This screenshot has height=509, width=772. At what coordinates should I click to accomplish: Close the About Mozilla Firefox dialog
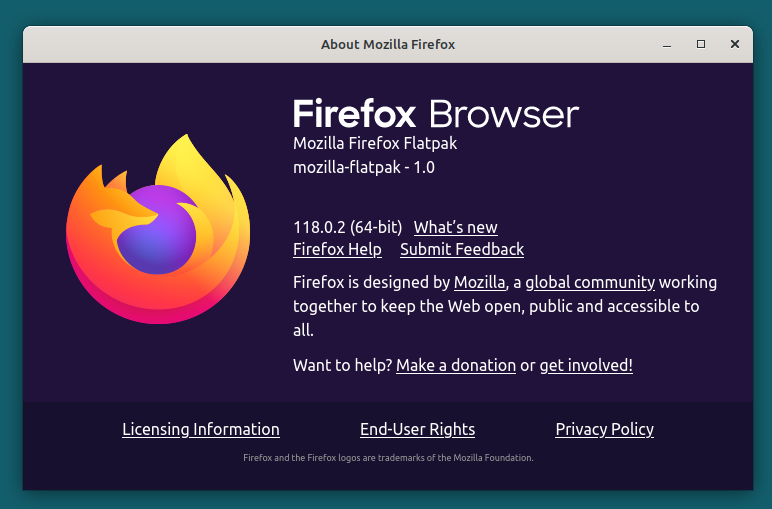tap(735, 44)
